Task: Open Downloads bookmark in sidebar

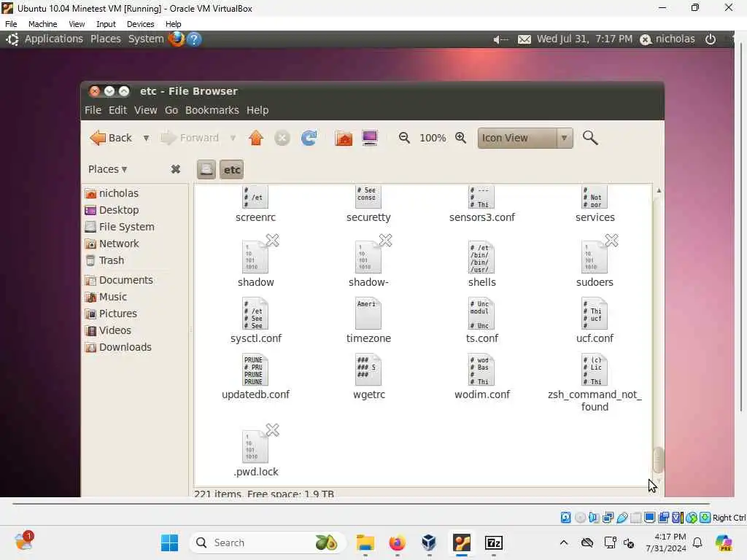Action: pos(118,347)
